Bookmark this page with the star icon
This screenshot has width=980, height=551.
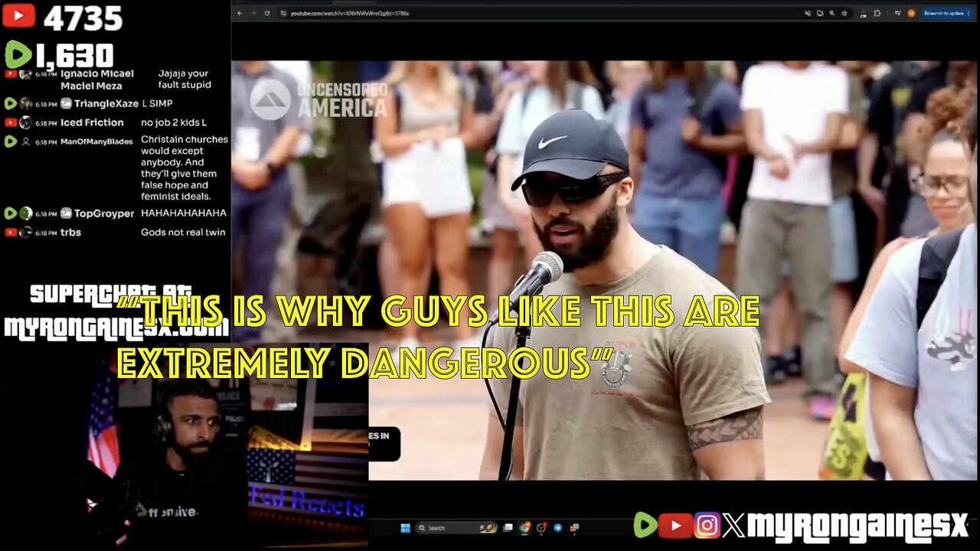844,13
